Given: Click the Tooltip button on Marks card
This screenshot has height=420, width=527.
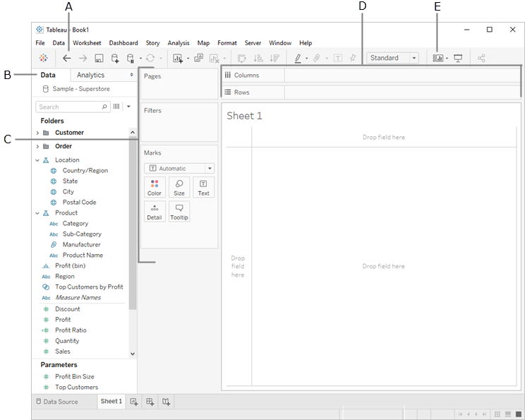Looking at the screenshot, I should tap(179, 212).
